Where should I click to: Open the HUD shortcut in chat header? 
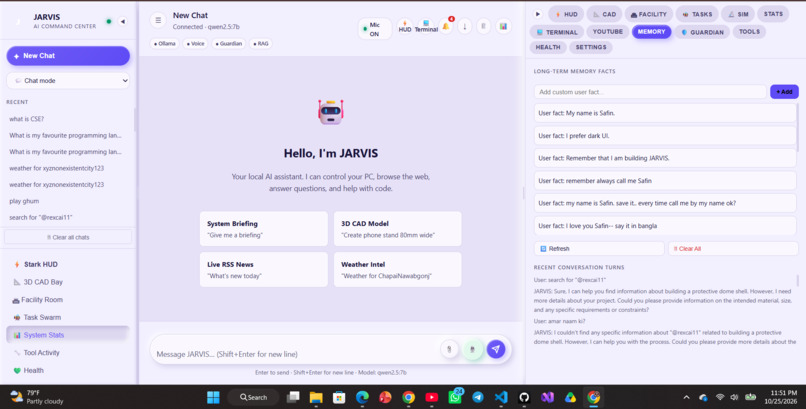click(405, 26)
